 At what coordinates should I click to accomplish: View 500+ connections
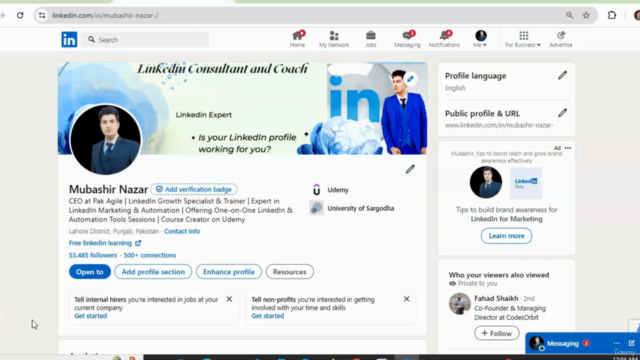coord(150,255)
